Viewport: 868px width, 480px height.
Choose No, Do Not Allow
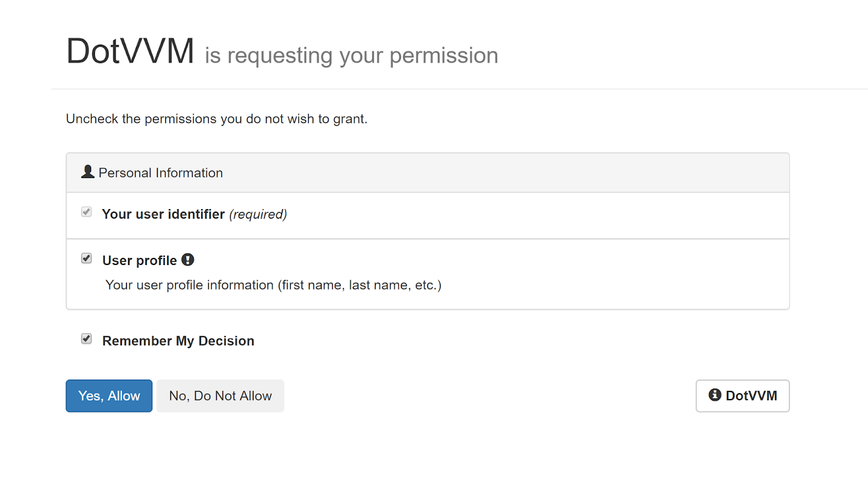coord(220,396)
